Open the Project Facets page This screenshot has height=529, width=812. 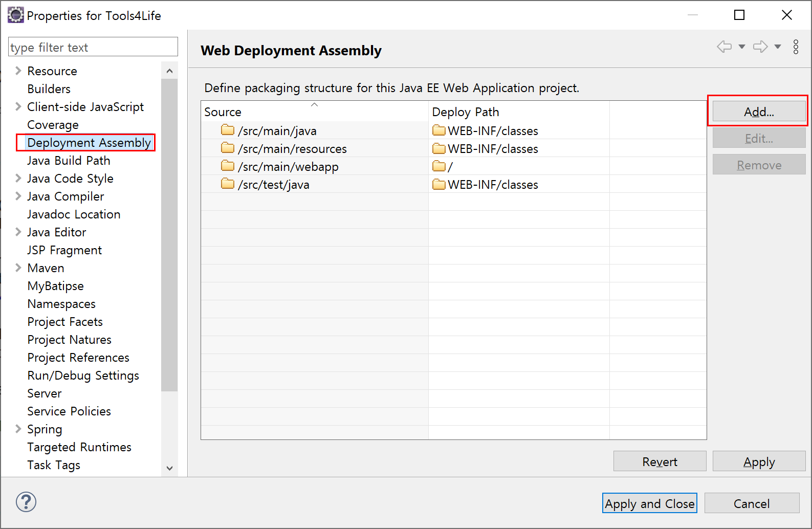(x=65, y=322)
